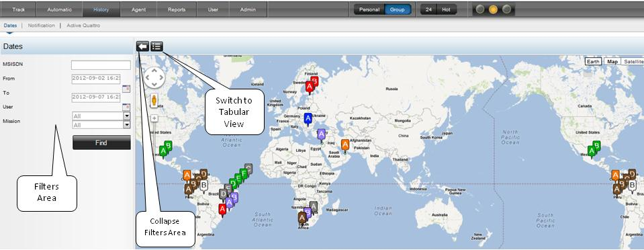Click the Find button
644x250 pixels.
coord(101,142)
